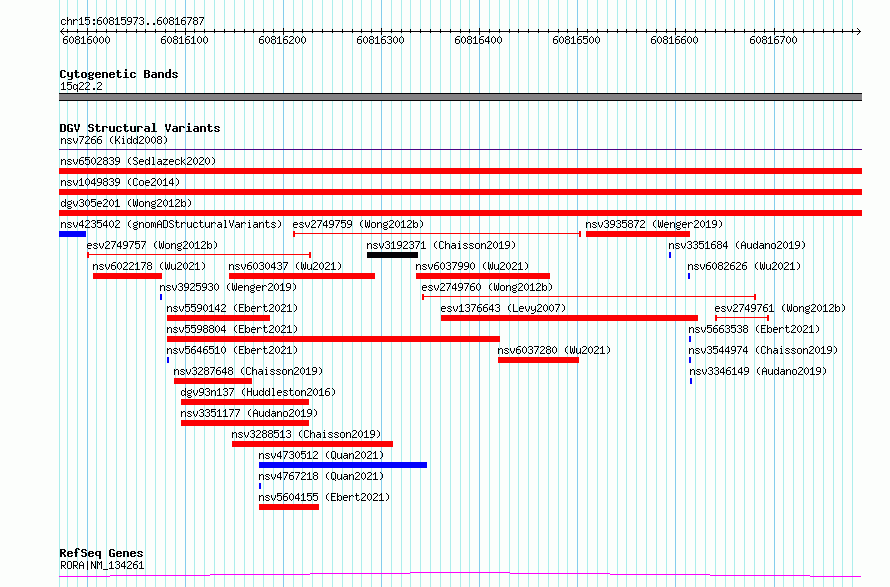Viewport: 890px width, 587px height.
Task: Click the red bar under esv1376643
Action: [x=569, y=318]
